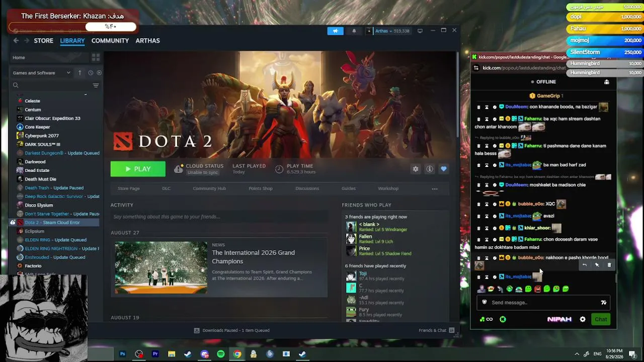644x362 pixels.
Task: Open File Explorer from the taskbar
Action: coord(172,354)
